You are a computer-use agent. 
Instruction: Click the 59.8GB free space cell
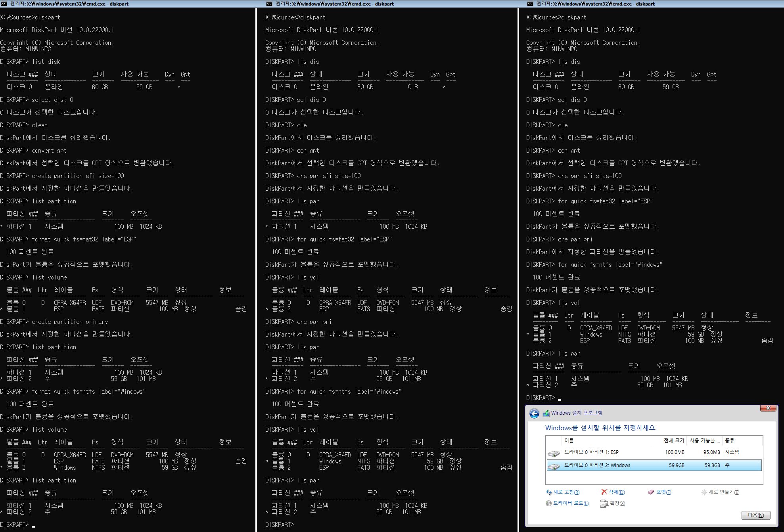pyautogui.click(x=712, y=465)
